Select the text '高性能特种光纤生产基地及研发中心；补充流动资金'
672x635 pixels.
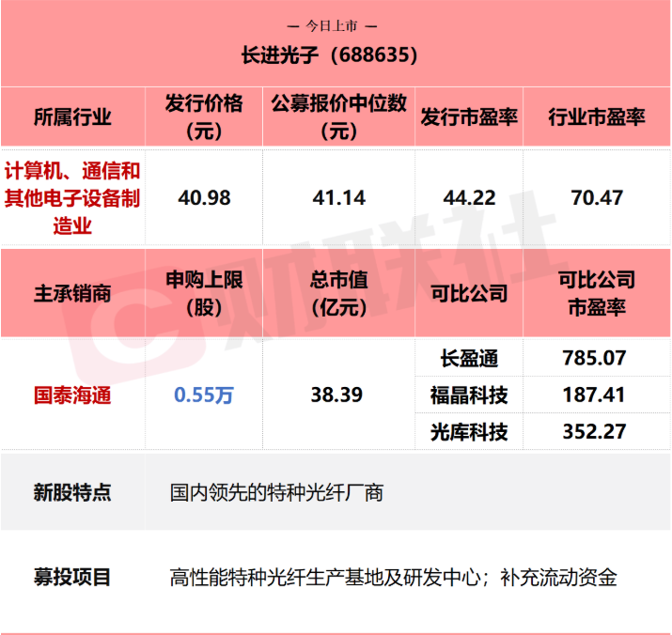(394, 578)
